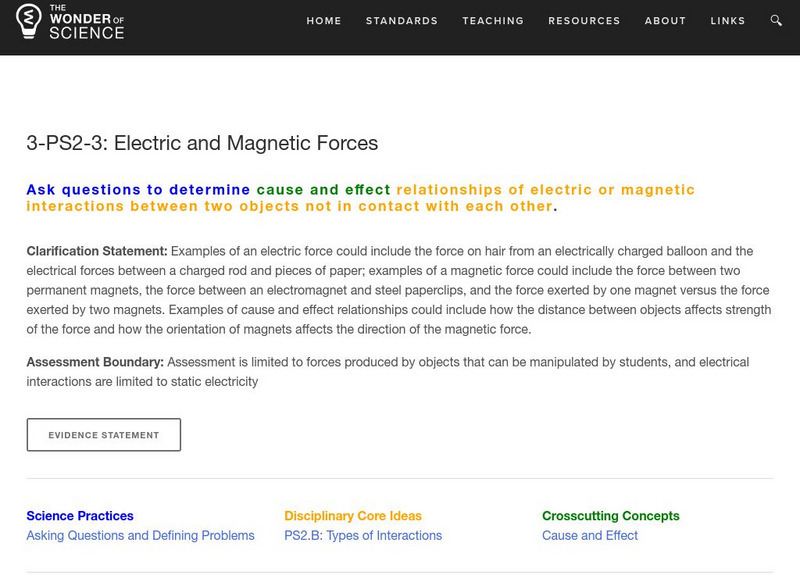Click the green 'cause and effect' text
The height and width of the screenshot is (575, 800).
point(323,190)
